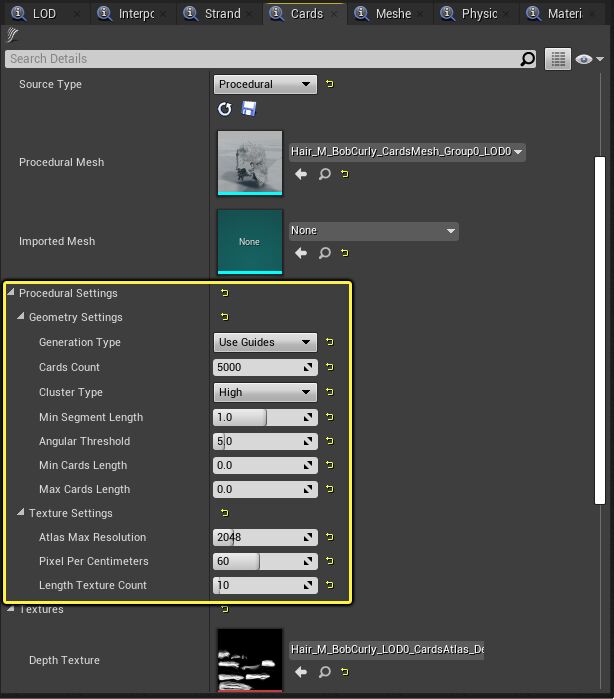
Task: Click the Cards Count value field
Action: click(265, 367)
